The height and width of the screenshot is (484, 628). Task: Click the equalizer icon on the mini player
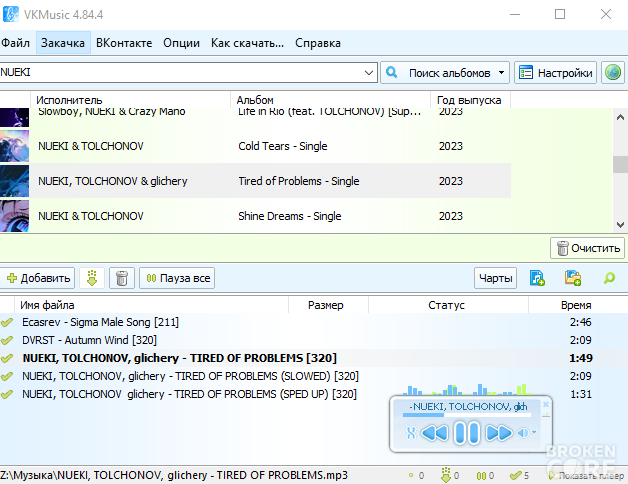(545, 414)
